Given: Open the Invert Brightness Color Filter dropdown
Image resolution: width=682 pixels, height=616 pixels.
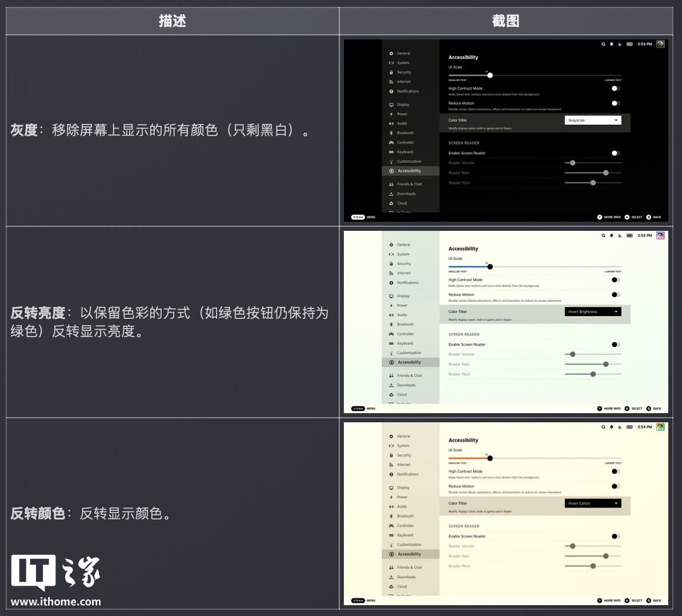Looking at the screenshot, I should click(x=593, y=311).
